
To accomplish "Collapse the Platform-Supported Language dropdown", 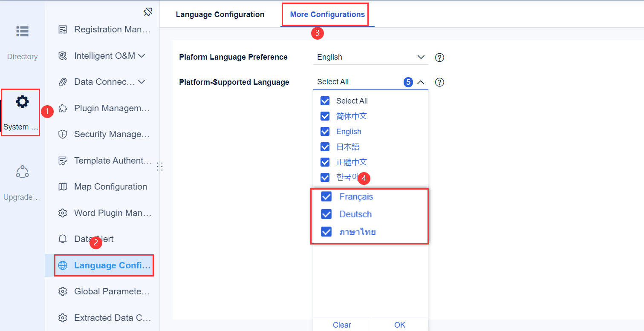I will [421, 82].
